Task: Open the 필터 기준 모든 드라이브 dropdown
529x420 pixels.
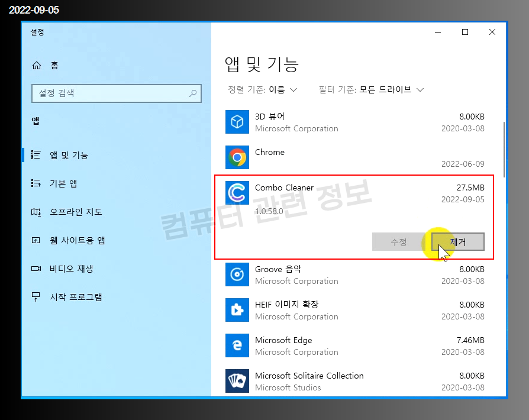Action: tap(371, 90)
